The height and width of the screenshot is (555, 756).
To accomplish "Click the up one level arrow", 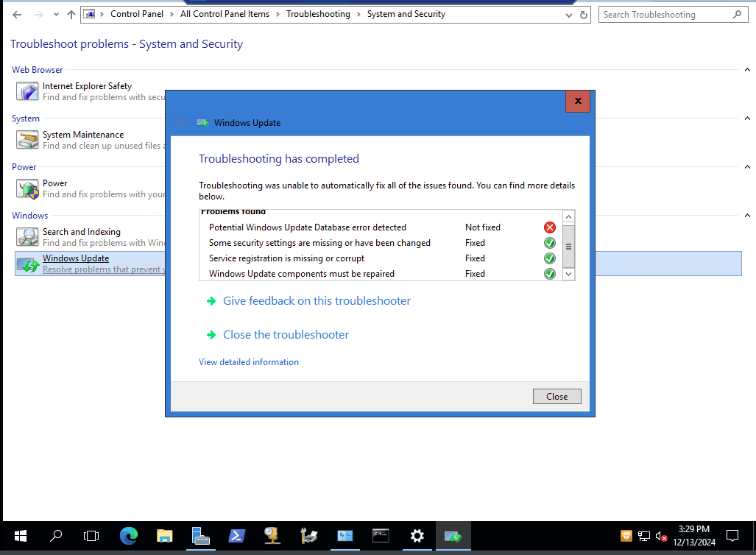I will coord(71,15).
